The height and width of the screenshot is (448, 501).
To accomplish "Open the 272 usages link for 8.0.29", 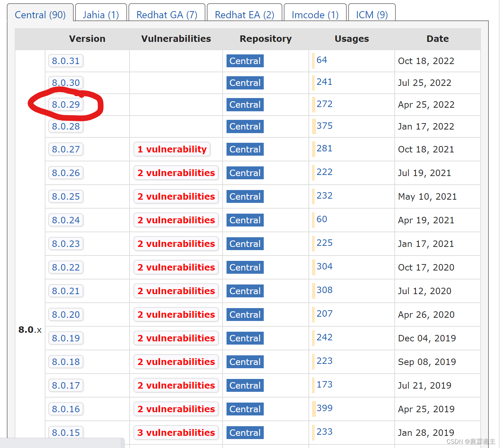I will pos(324,104).
